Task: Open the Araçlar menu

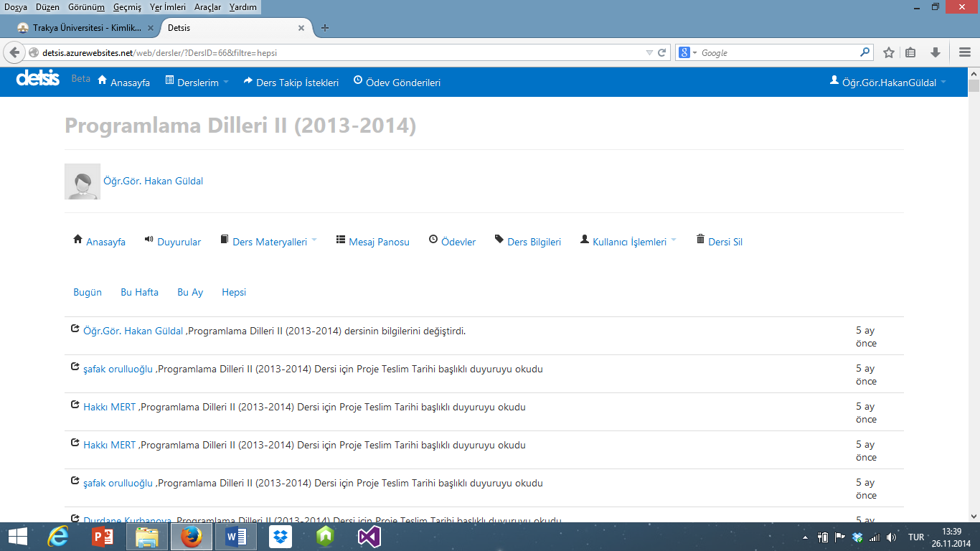Action: pyautogui.click(x=208, y=7)
